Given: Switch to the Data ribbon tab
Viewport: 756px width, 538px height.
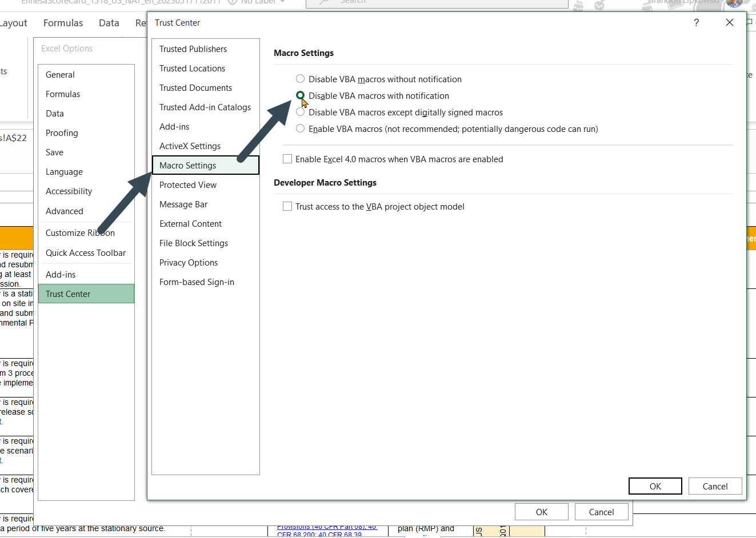Looking at the screenshot, I should click(x=109, y=23).
